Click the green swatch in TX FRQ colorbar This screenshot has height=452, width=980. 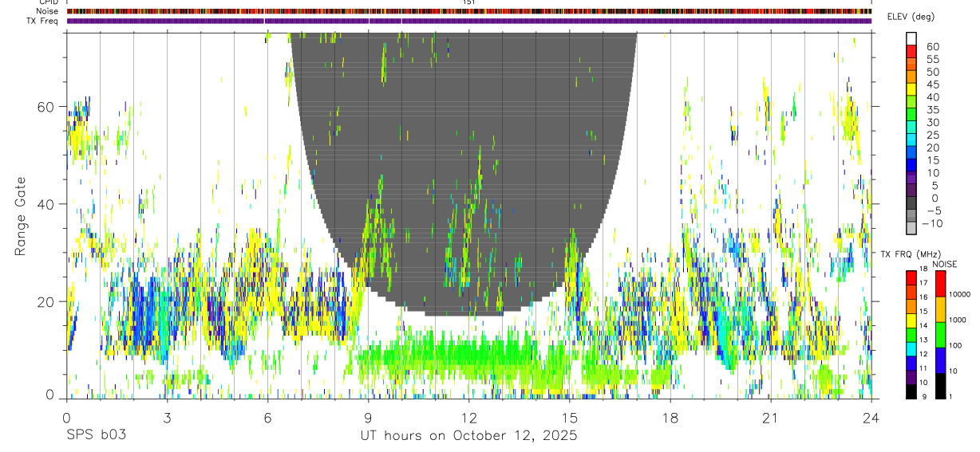[911, 335]
